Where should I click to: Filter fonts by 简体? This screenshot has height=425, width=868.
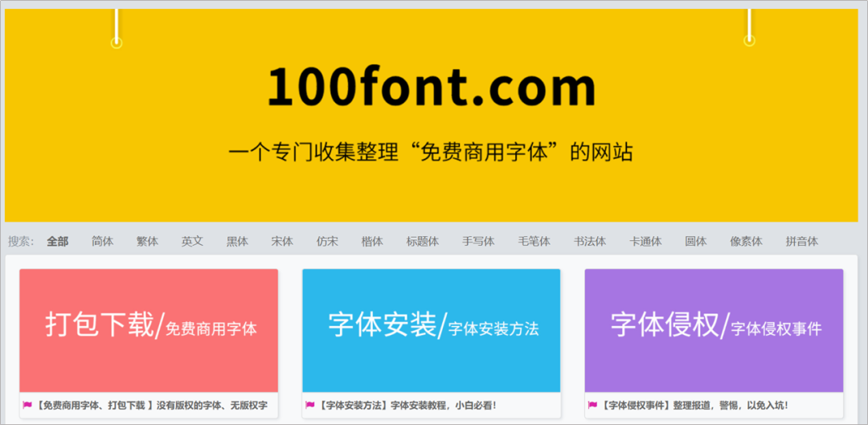click(x=103, y=241)
